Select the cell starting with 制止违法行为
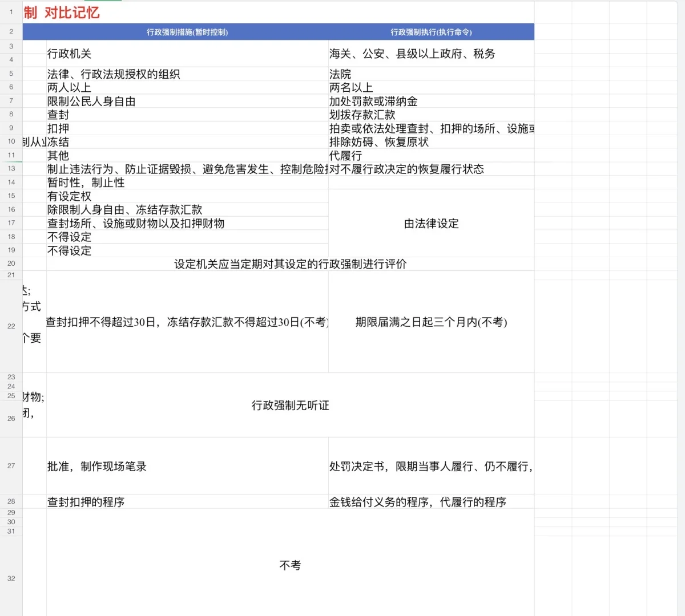Screen dimensions: 685x616 click(x=187, y=169)
